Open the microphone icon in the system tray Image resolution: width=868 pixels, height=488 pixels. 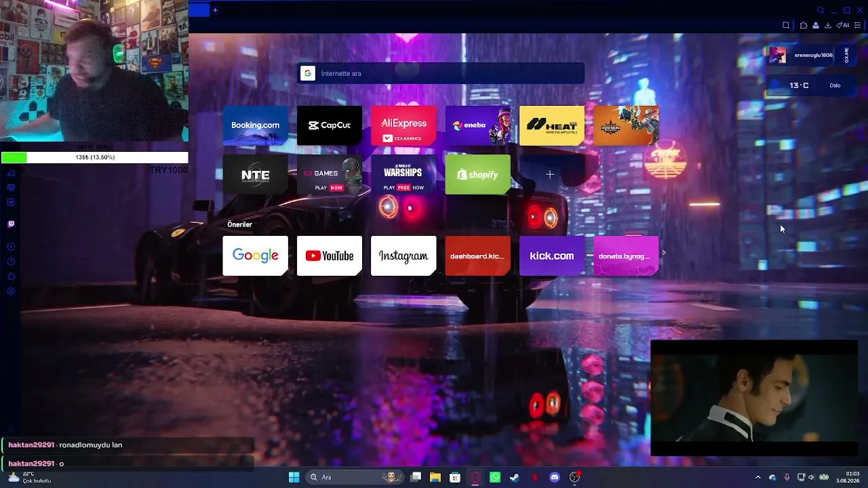787,477
